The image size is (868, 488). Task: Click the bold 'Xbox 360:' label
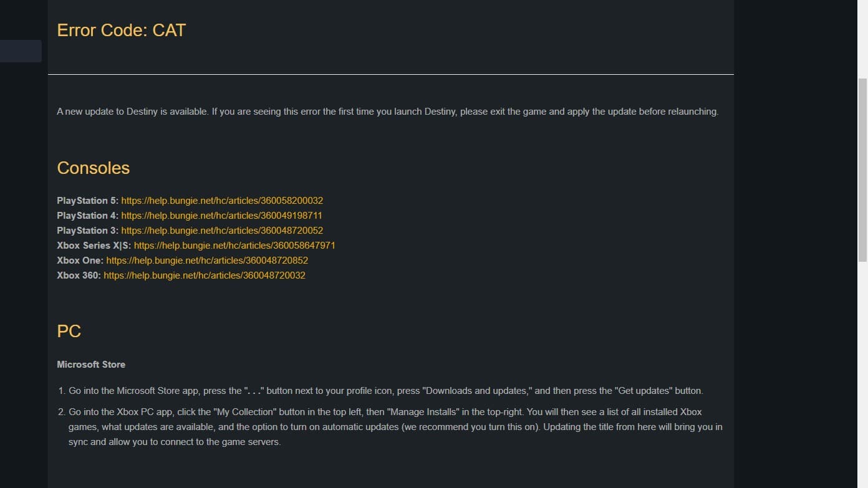click(79, 275)
